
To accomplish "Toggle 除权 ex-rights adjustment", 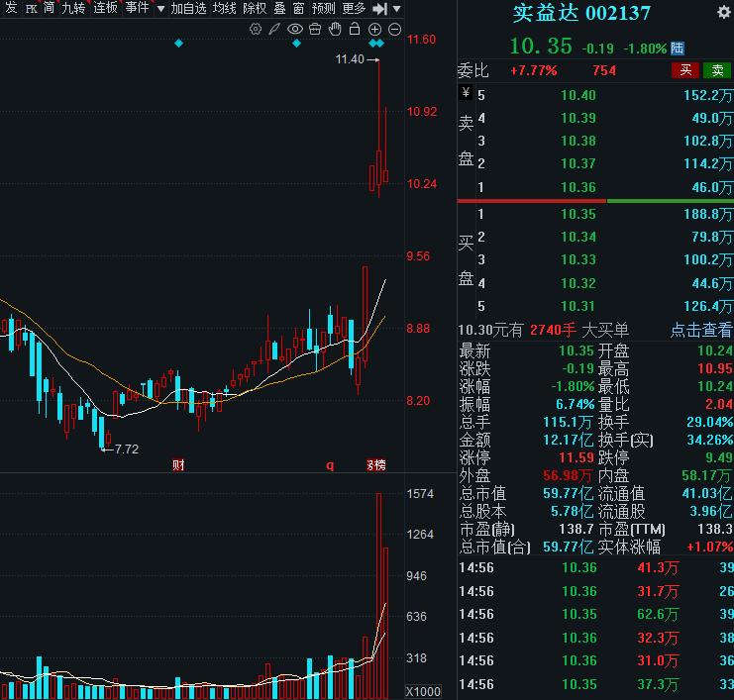I will coord(255,8).
